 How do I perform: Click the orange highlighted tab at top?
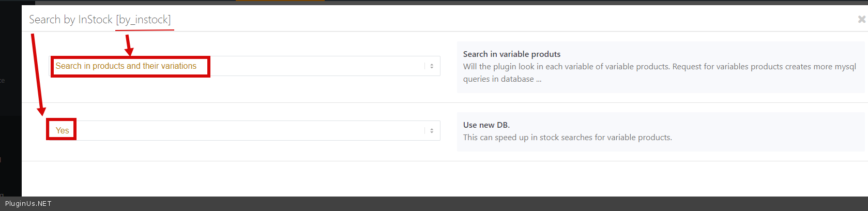click(280, 1)
